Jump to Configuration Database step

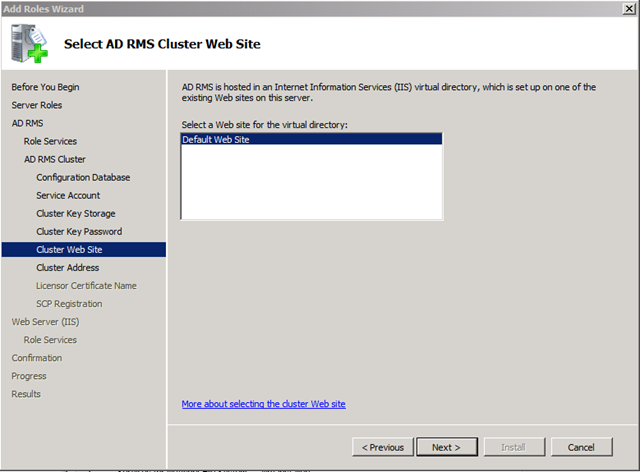[83, 177]
